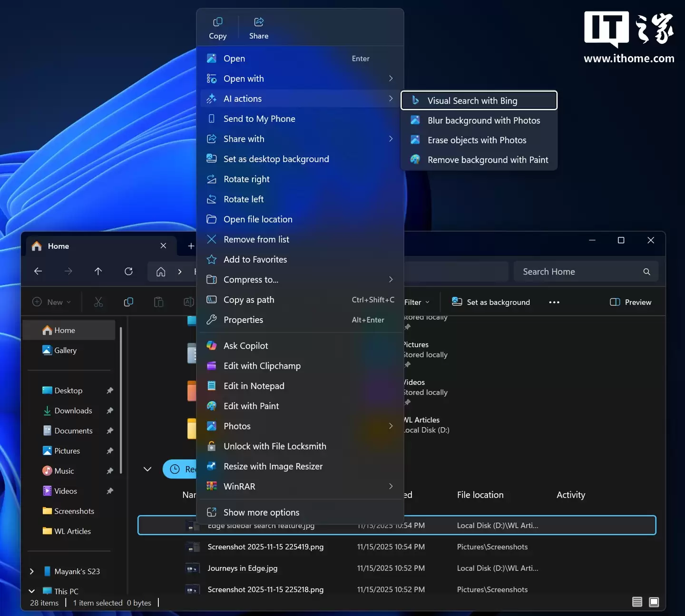Viewport: 685px width, 616px height.
Task: Click the Back navigation arrow
Action: 38,271
